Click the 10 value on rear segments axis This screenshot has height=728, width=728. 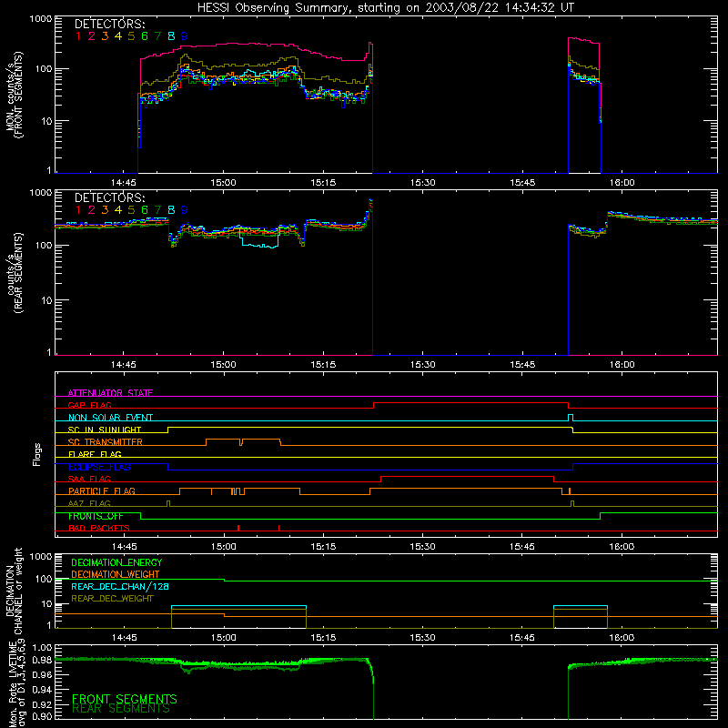(47, 300)
